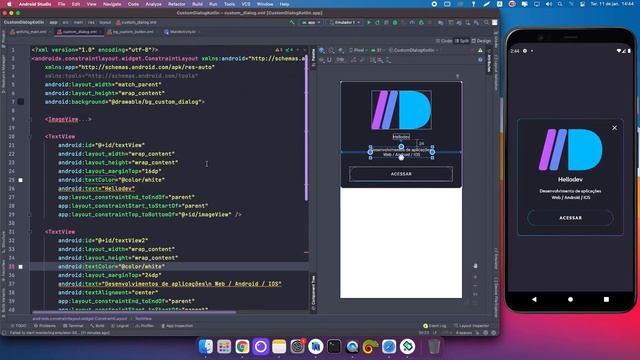Select the Hellodev text in layout preview

pyautogui.click(x=401, y=137)
